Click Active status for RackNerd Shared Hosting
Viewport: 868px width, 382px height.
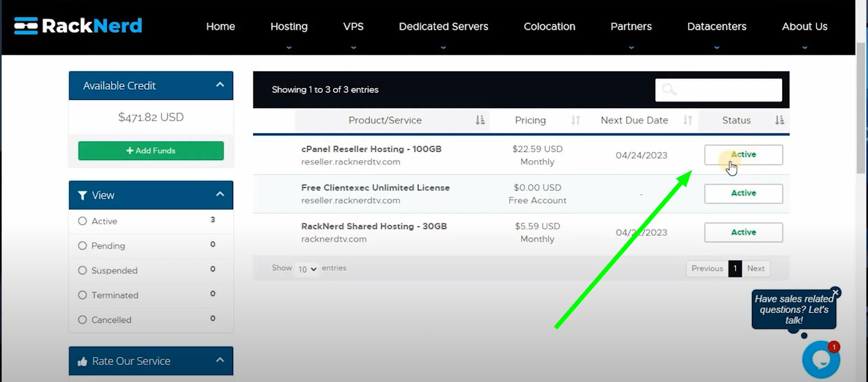coord(743,232)
